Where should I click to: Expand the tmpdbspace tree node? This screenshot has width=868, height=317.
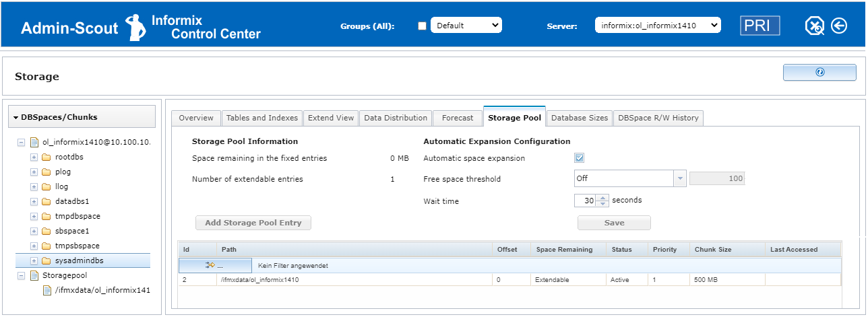click(34, 216)
